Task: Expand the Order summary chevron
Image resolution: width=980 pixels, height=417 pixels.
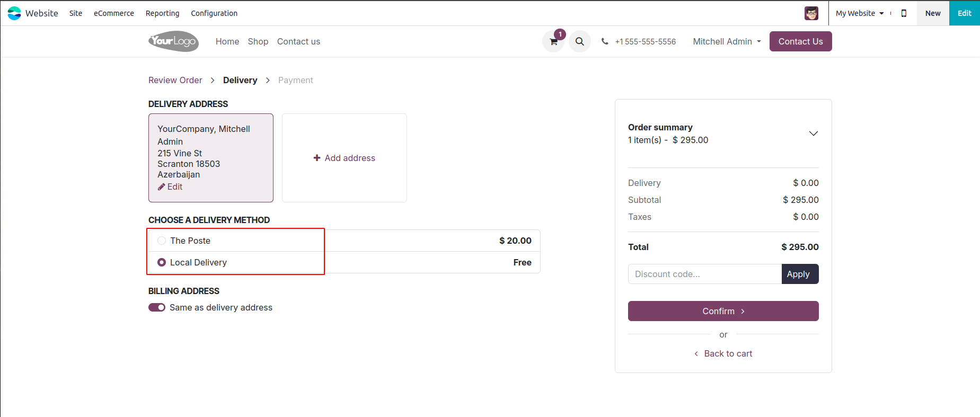Action: click(813, 134)
